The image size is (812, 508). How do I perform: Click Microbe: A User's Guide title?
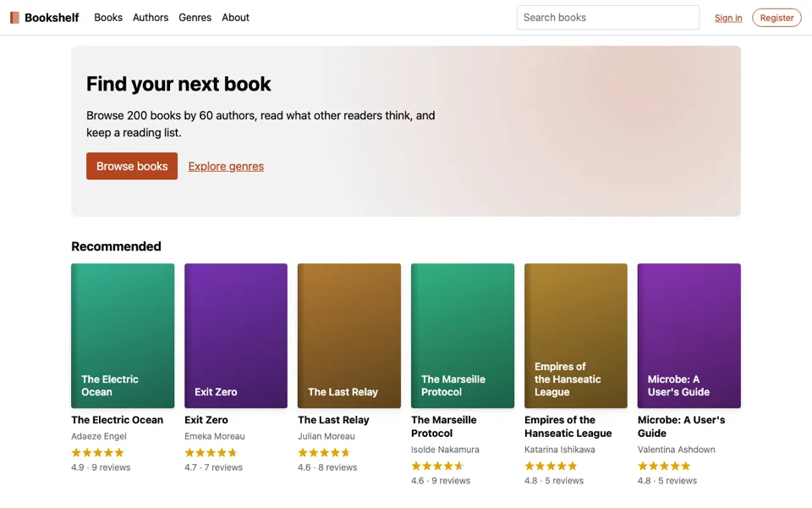click(682, 427)
